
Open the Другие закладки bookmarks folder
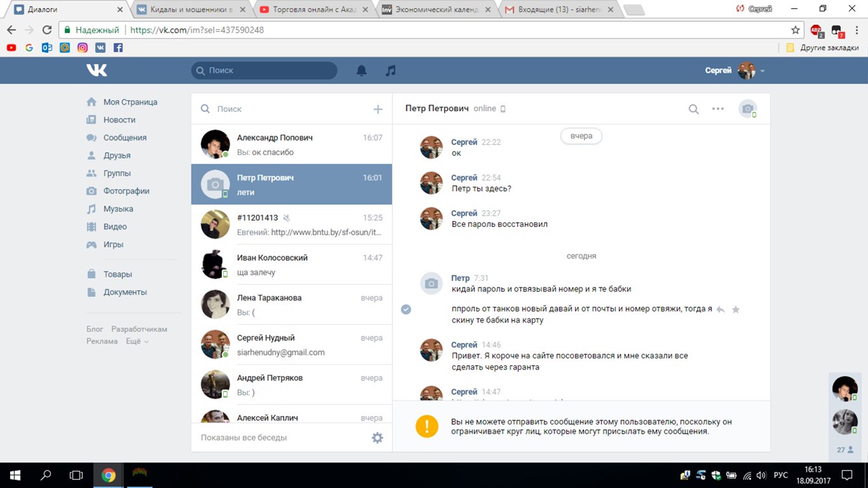(822, 48)
